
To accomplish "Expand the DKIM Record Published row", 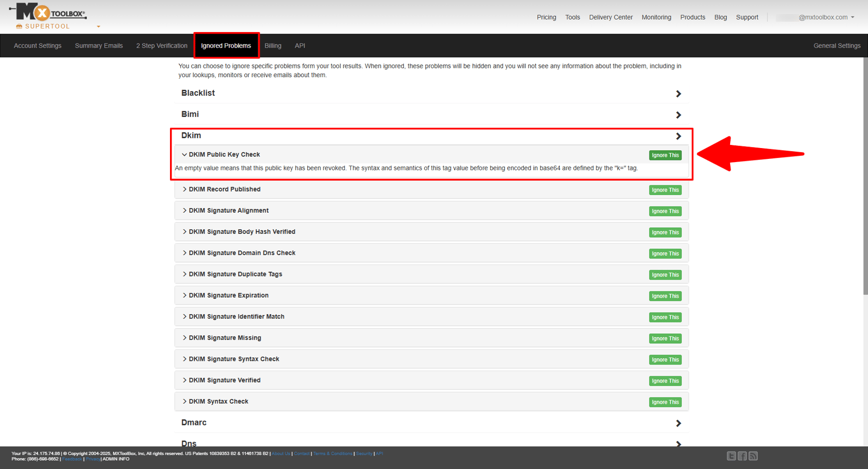I will [x=184, y=189].
